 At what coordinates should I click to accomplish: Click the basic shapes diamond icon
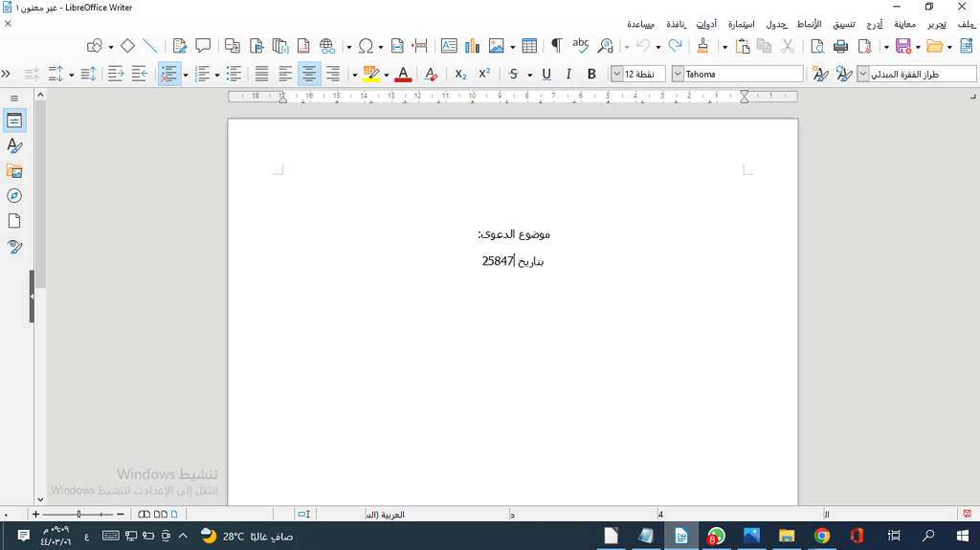[x=127, y=46]
